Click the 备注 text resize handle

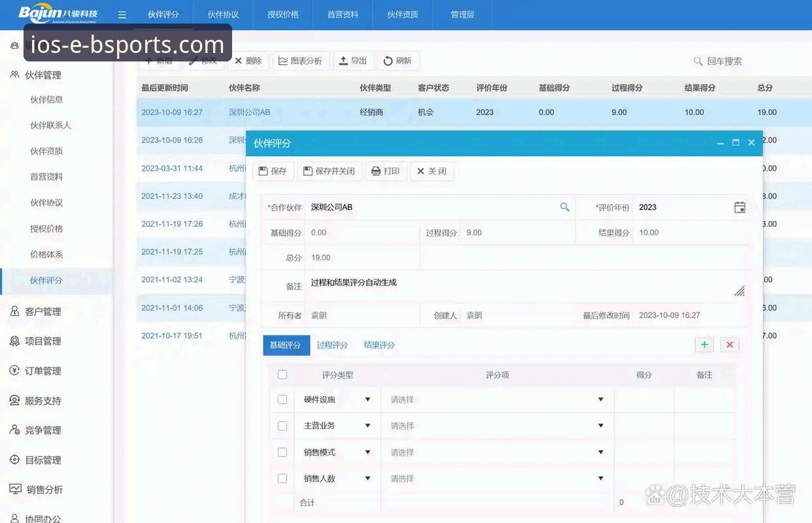pyautogui.click(x=739, y=292)
